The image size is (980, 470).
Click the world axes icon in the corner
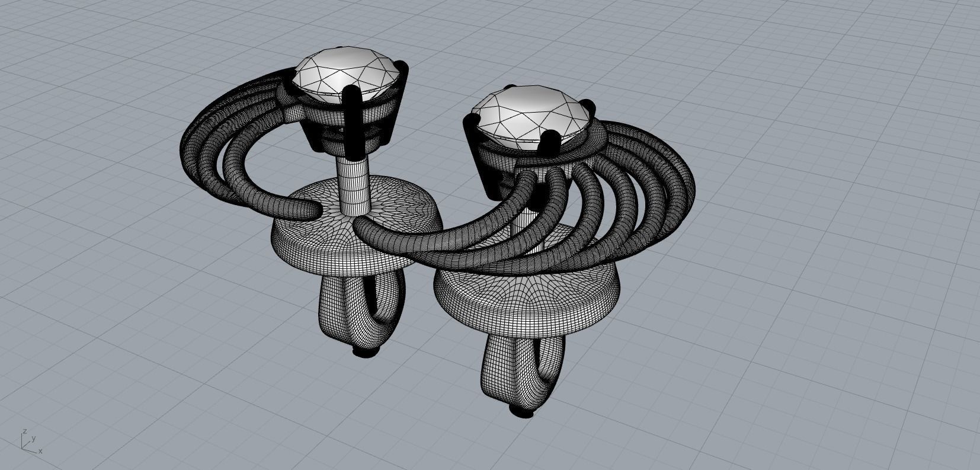pyautogui.click(x=31, y=442)
